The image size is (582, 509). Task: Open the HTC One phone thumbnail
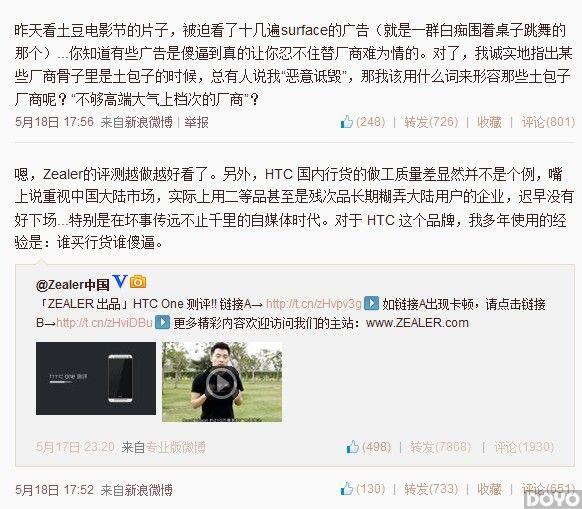tap(96, 378)
